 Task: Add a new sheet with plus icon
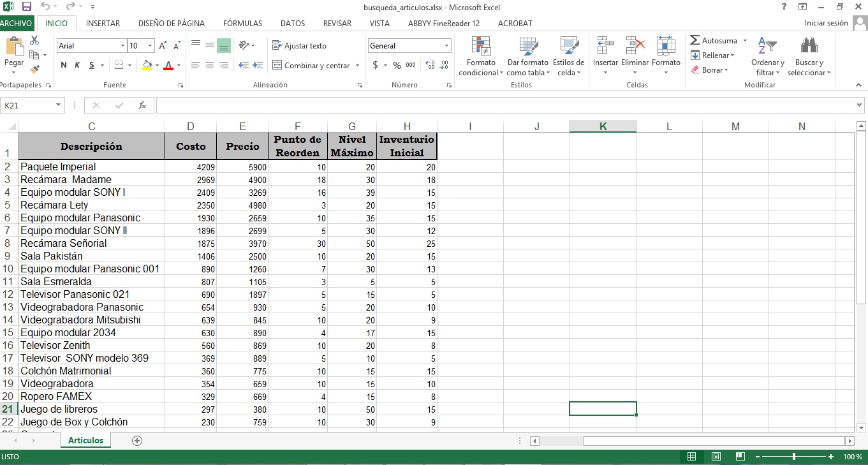[136, 441]
